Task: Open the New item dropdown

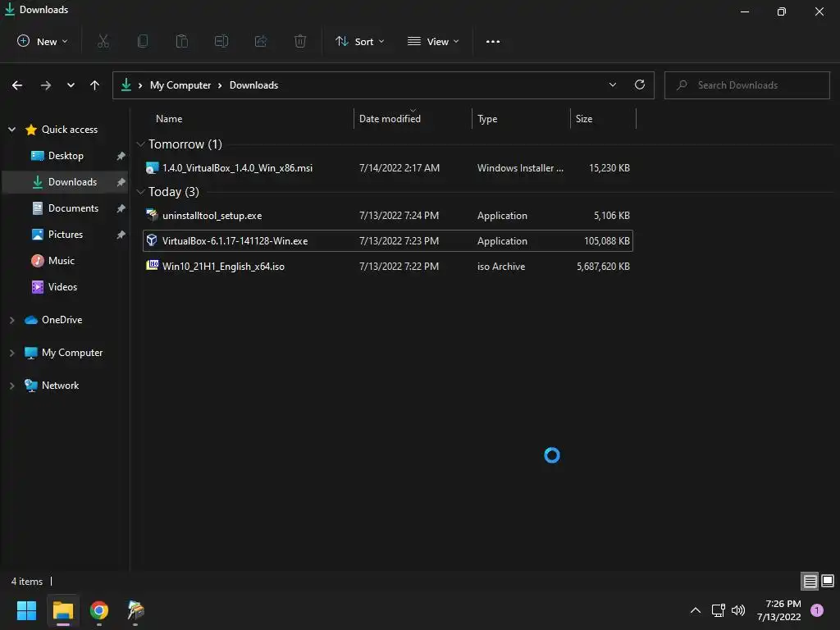Action: pyautogui.click(x=43, y=41)
